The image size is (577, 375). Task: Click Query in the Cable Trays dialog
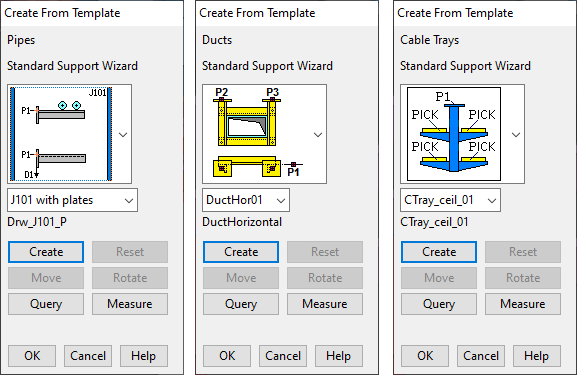click(x=439, y=304)
